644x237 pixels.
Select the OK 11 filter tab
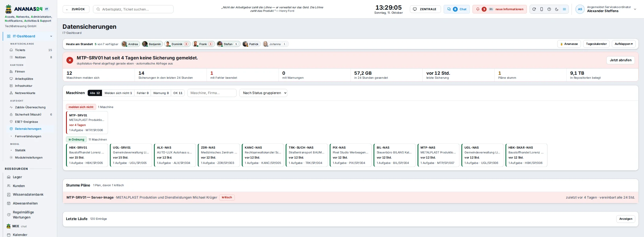[178, 93]
